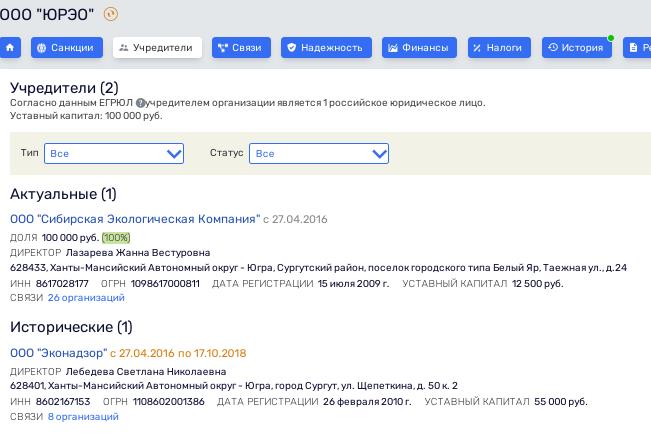Click director name Лазарева Жанна Вестуровна

pyautogui.click(x=138, y=253)
